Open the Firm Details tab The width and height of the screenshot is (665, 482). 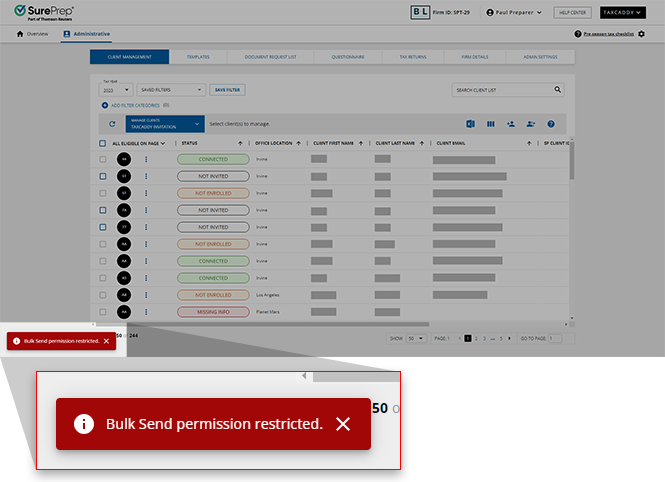(473, 58)
